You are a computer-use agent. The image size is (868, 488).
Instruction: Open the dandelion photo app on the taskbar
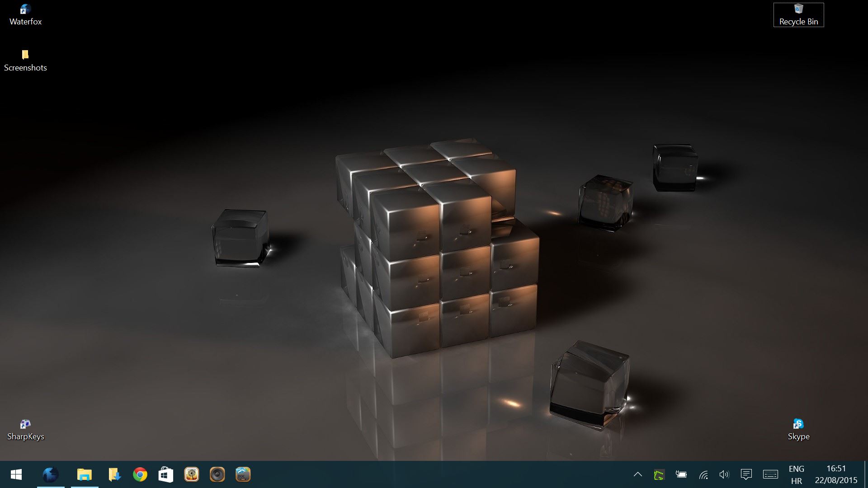192,475
